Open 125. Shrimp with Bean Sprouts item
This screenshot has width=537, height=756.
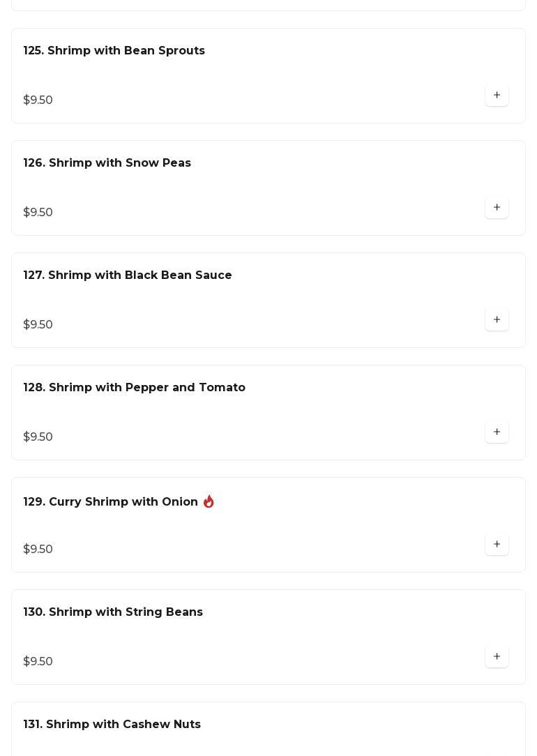[114, 51]
